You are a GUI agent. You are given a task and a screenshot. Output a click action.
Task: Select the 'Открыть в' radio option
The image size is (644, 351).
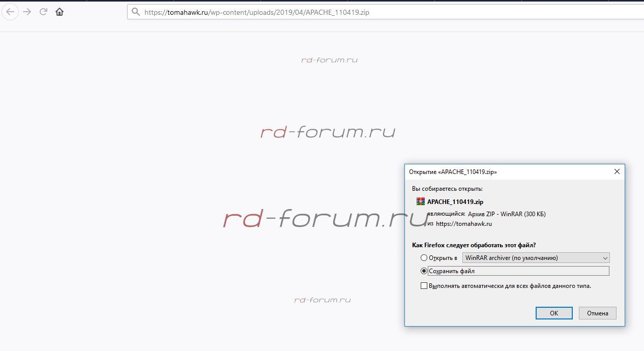tap(424, 258)
